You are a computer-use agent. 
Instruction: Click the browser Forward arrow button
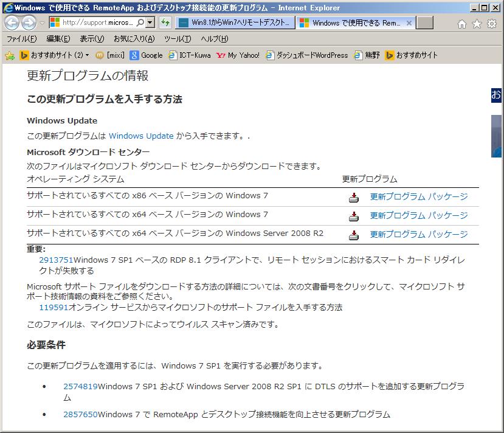29,23
